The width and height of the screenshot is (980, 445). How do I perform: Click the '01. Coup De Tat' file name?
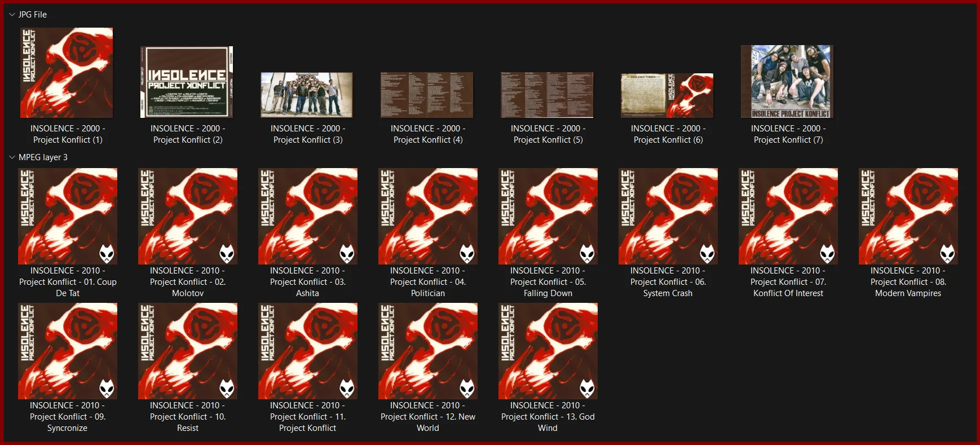click(x=68, y=282)
